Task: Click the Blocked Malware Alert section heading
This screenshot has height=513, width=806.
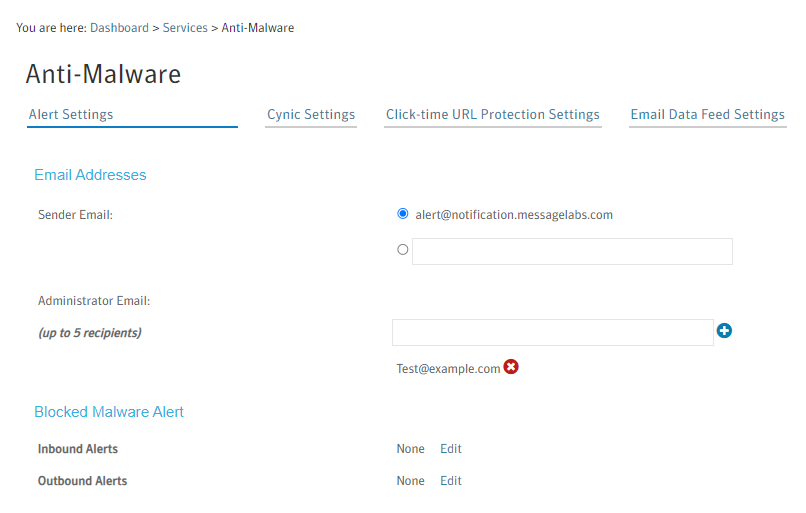Action: coord(109,412)
